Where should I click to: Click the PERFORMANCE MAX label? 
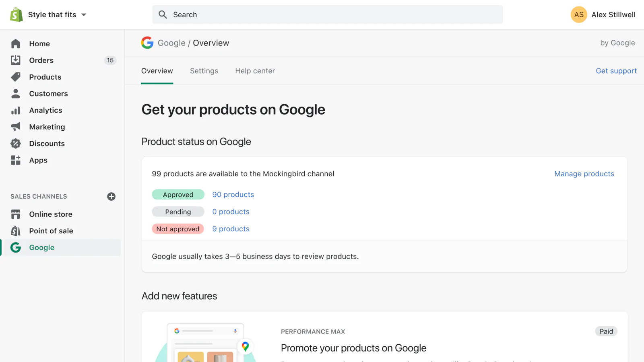point(313,331)
